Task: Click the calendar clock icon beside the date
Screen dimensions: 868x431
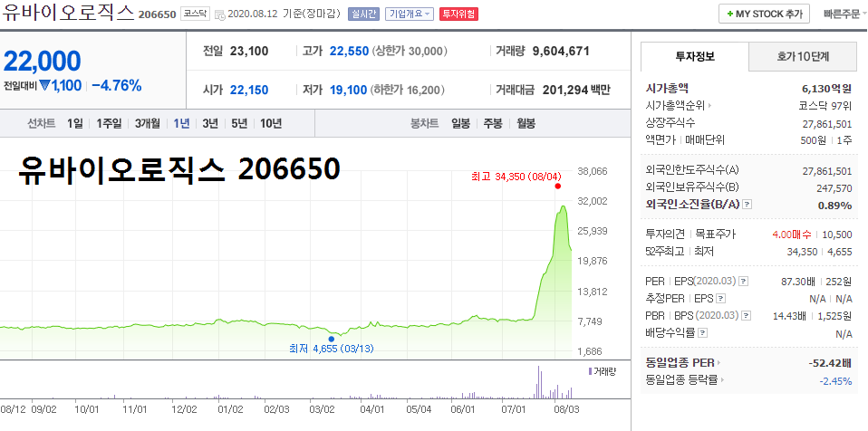Action: tap(220, 14)
